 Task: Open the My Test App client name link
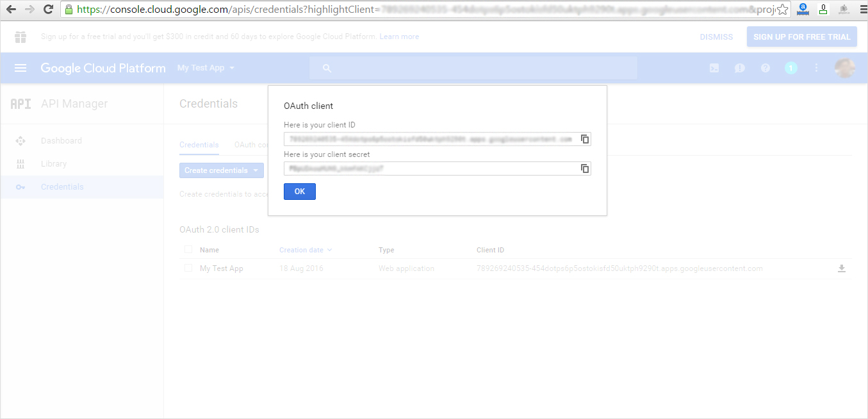click(x=222, y=268)
